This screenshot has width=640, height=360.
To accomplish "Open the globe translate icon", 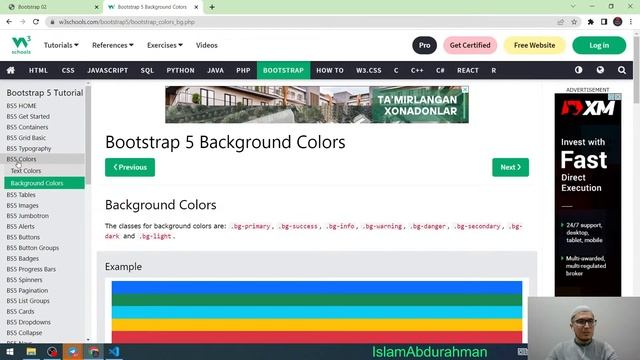I will (x=600, y=70).
